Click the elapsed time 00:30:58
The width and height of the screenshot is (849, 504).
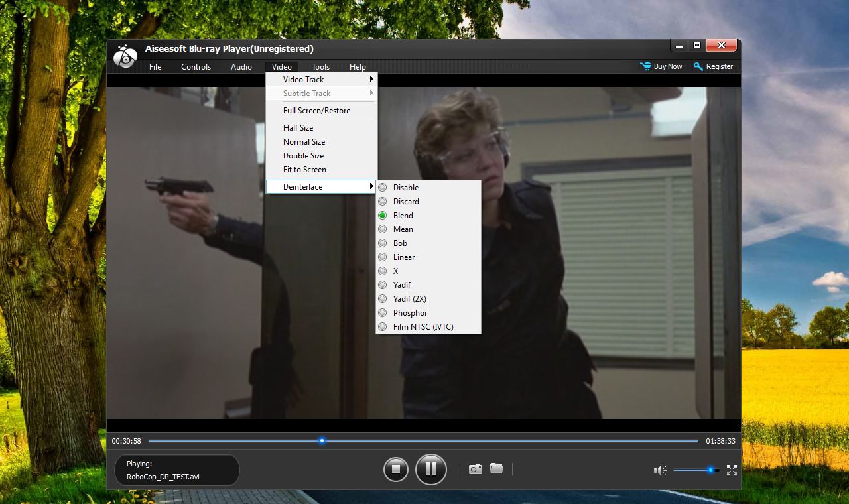[x=126, y=441]
